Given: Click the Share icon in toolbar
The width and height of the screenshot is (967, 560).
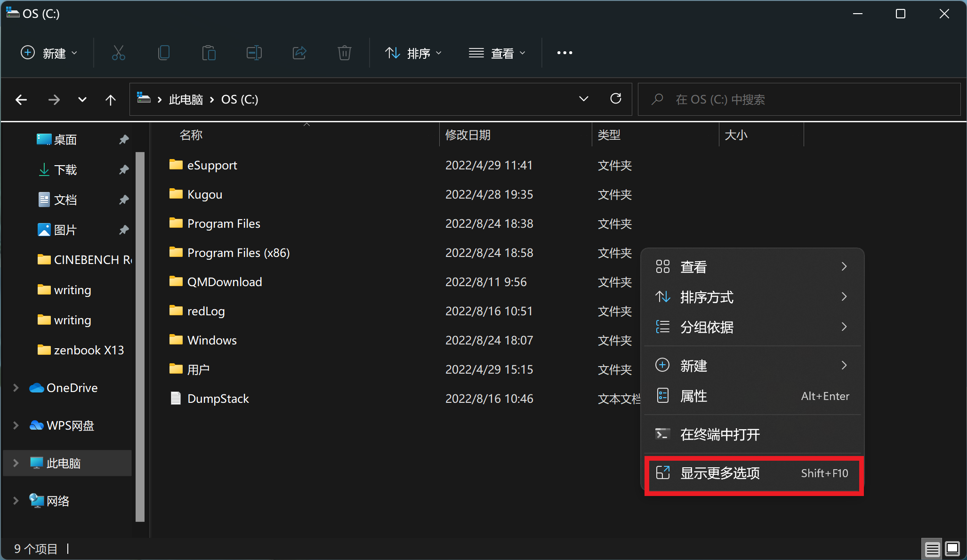Looking at the screenshot, I should pos(300,53).
